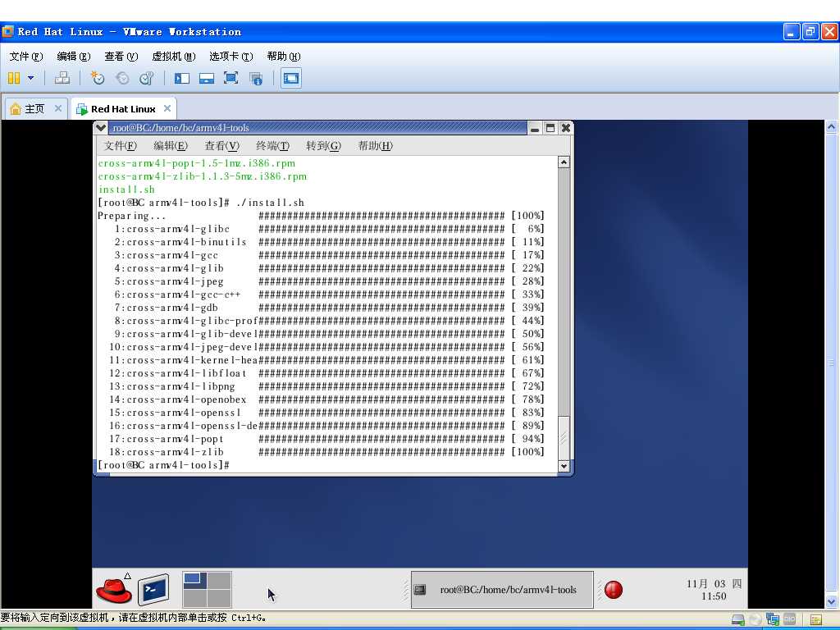This screenshot has width=840, height=630.
Task: Open the VMware 虚拟机(M) menu
Action: 174,57
